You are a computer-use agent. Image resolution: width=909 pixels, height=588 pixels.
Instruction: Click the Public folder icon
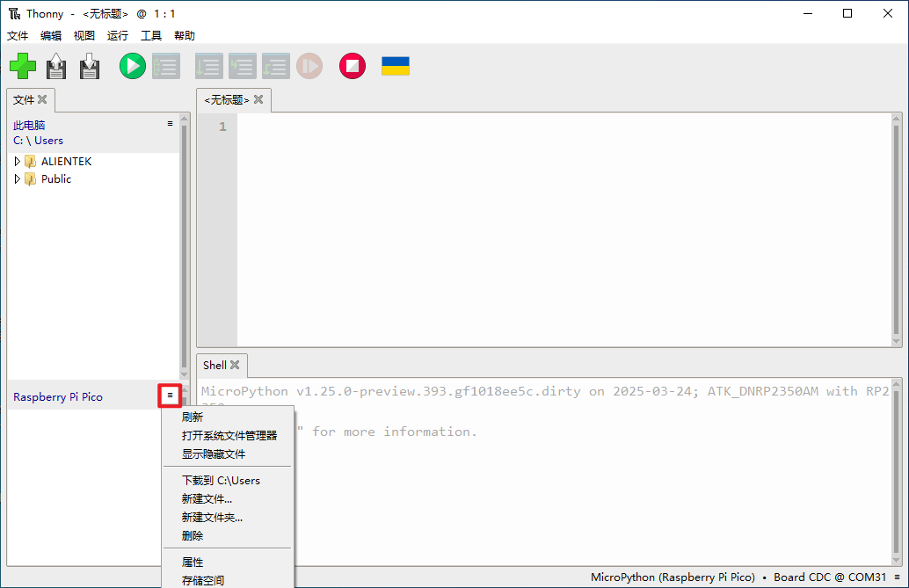(31, 179)
